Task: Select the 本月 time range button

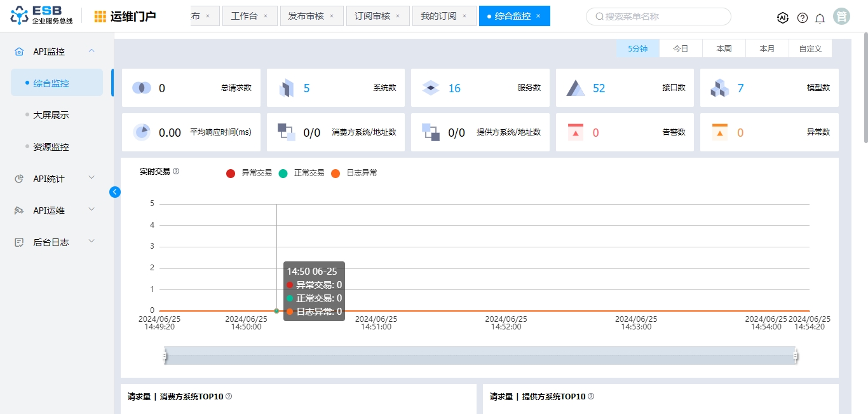Action: pos(767,48)
